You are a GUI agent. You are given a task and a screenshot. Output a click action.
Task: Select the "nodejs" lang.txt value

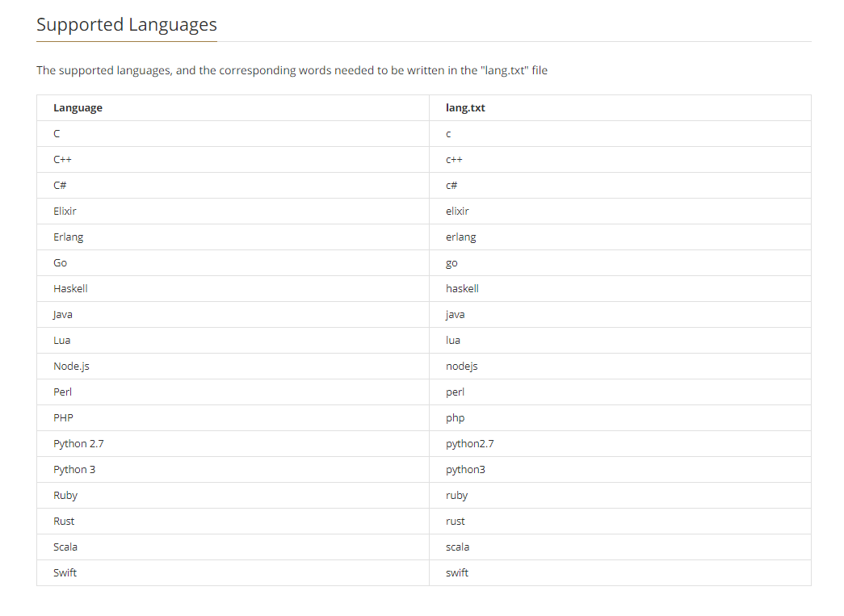click(x=462, y=367)
